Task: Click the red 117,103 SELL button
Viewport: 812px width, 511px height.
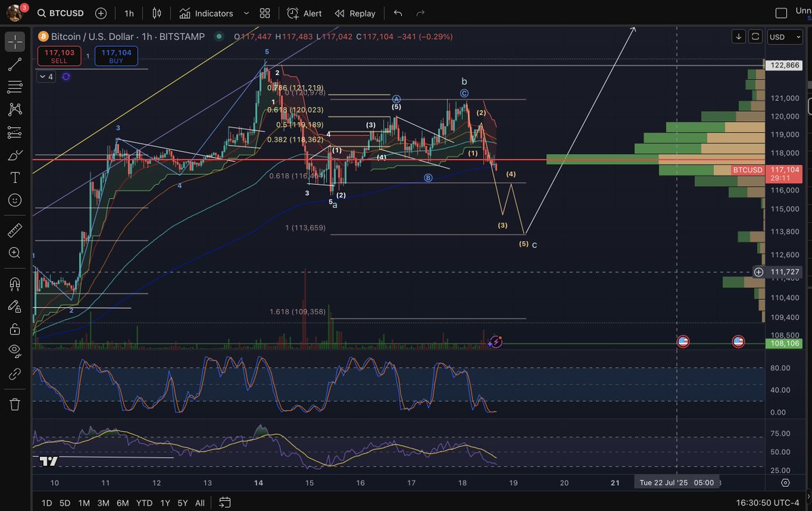Action: pyautogui.click(x=60, y=56)
